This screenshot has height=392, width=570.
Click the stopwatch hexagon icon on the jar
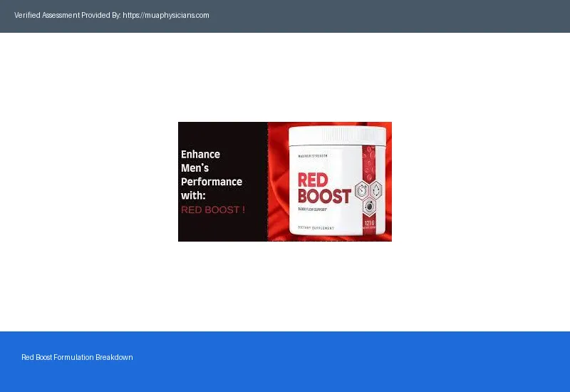click(362, 190)
